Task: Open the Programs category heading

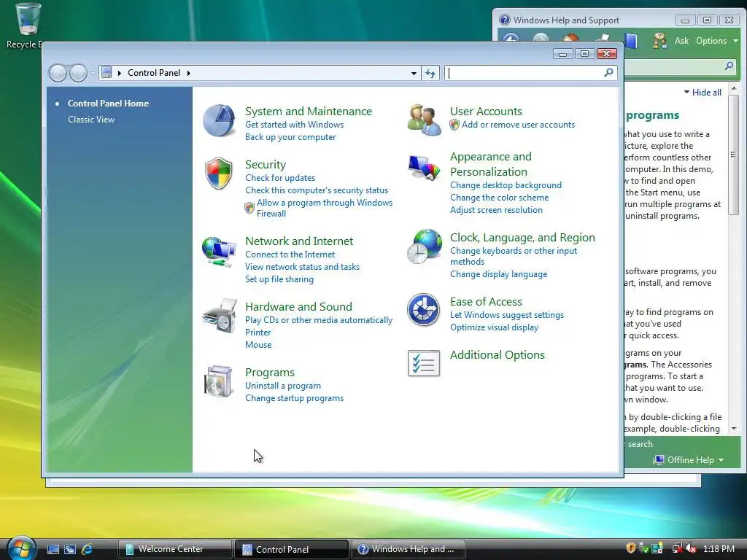Action: click(270, 373)
